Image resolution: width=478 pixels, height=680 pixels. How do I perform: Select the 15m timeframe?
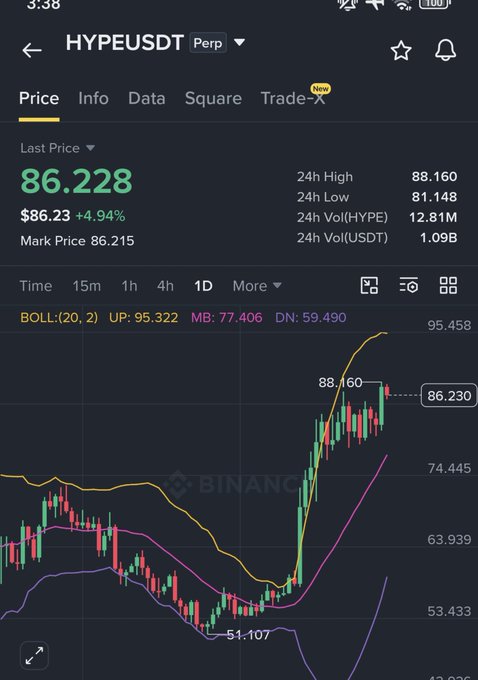[86, 286]
